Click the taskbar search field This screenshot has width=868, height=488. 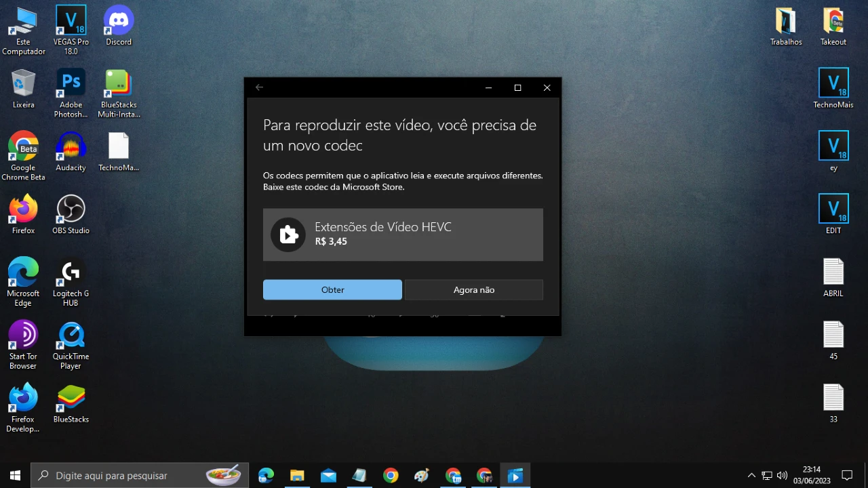[136, 475]
